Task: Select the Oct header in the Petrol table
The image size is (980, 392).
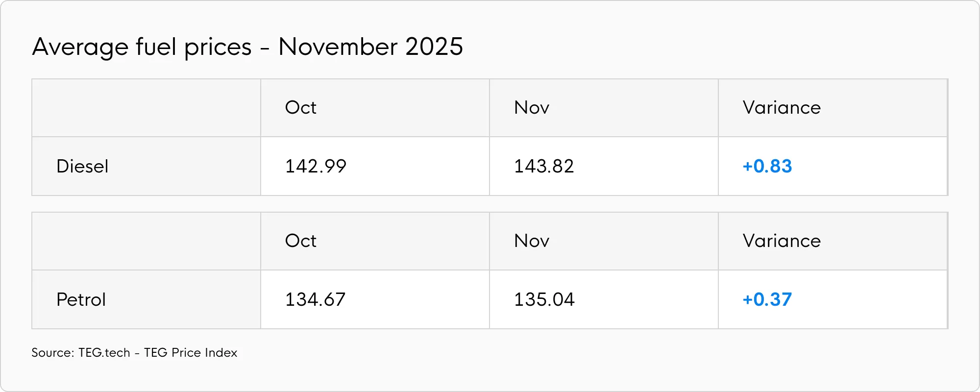Action: pos(301,241)
